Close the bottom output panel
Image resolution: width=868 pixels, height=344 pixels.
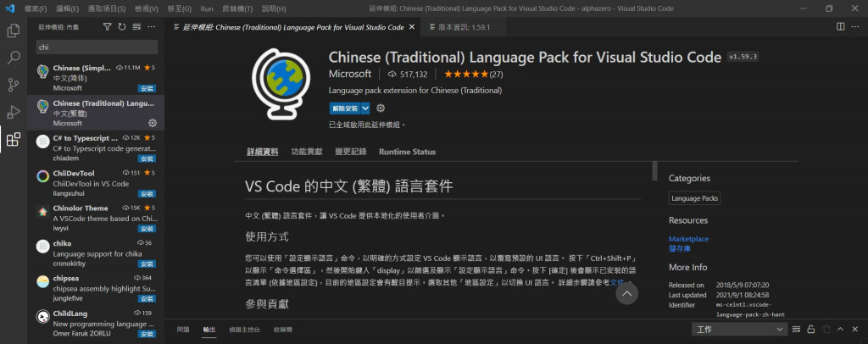855,329
